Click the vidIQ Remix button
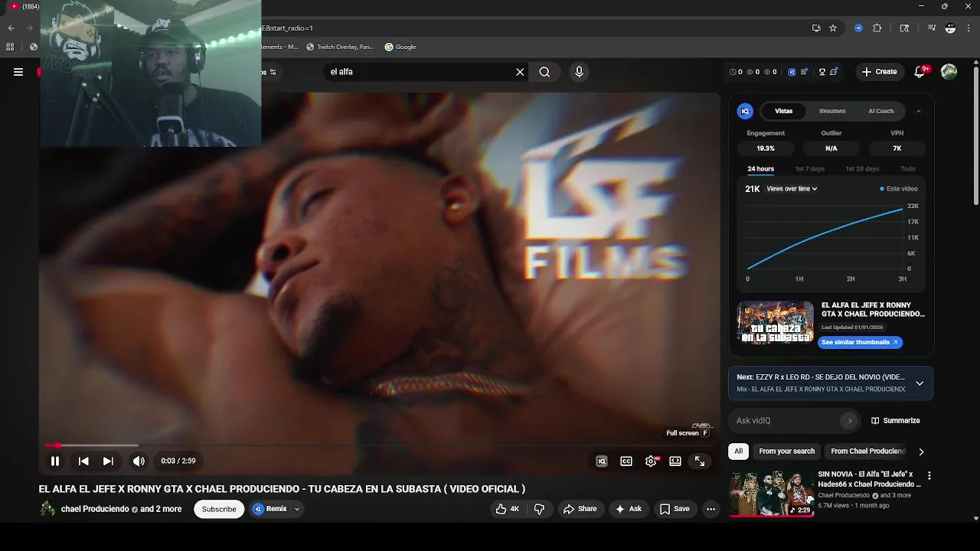Viewport: 980px width, 551px height. (x=270, y=509)
